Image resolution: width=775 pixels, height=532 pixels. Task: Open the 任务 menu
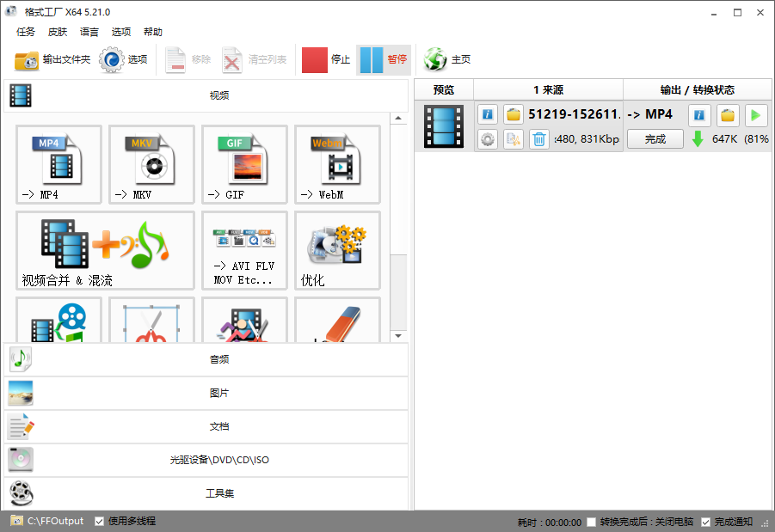(26, 32)
